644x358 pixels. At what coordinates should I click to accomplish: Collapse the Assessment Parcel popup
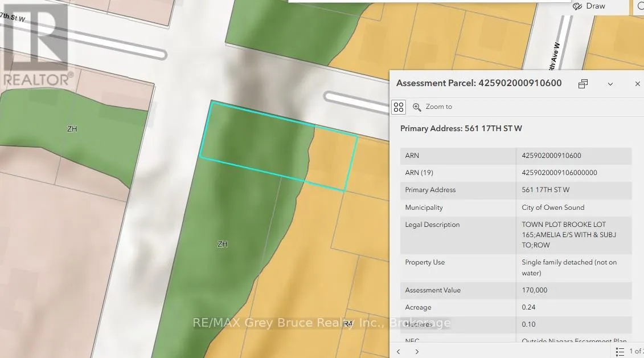(610, 84)
